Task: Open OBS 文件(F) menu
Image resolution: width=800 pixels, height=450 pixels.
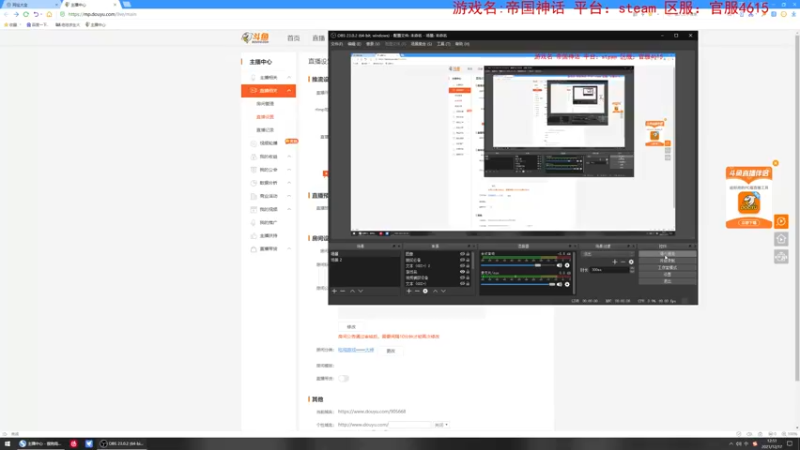Action: (337, 44)
